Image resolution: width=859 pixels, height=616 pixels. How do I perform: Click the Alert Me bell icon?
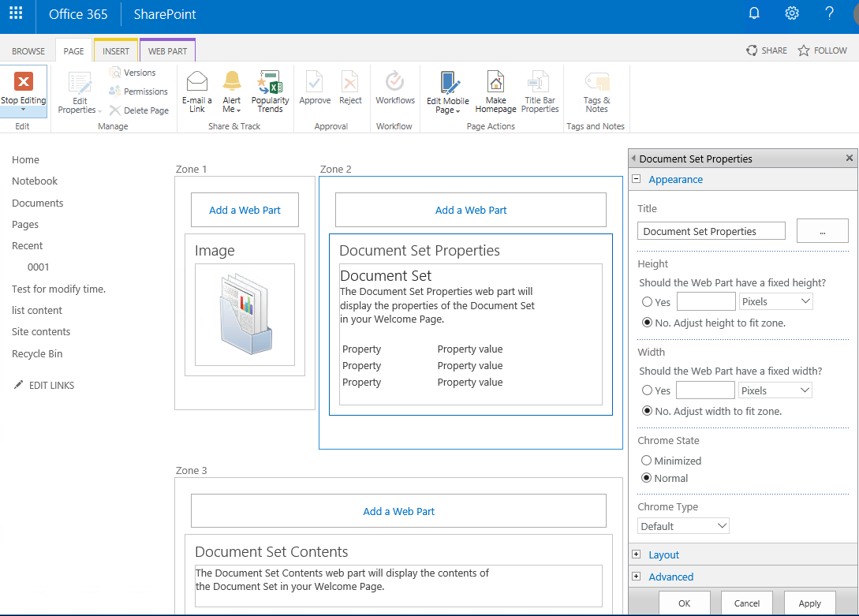click(x=232, y=81)
